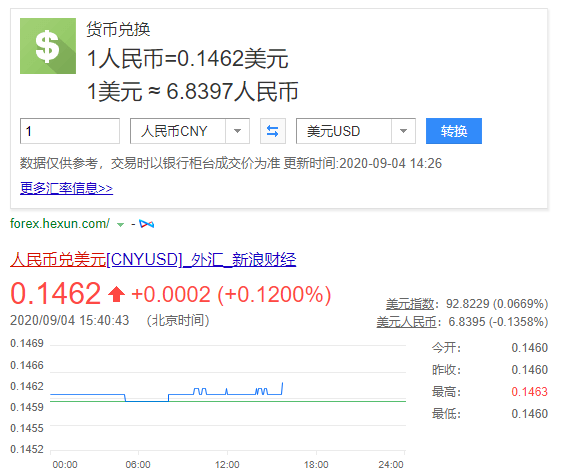Click the (北京时间) label
The height and width of the screenshot is (476, 574).
click(178, 320)
